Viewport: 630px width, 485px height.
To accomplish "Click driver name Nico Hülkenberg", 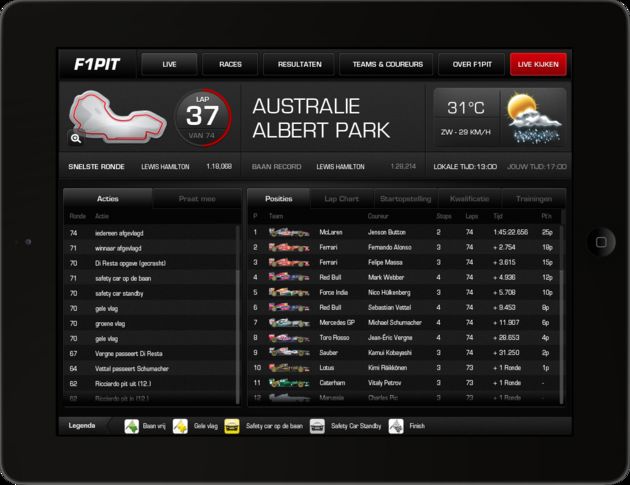I will 389,293.
